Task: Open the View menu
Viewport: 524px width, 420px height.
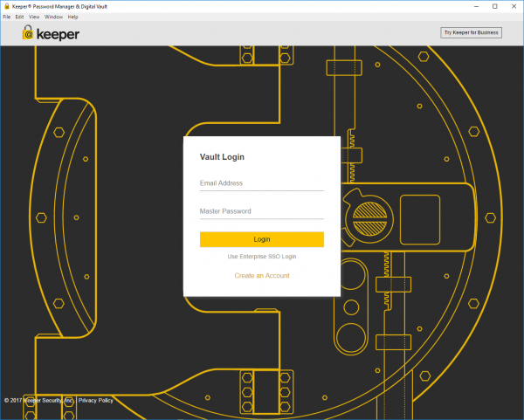Action: pyautogui.click(x=34, y=17)
